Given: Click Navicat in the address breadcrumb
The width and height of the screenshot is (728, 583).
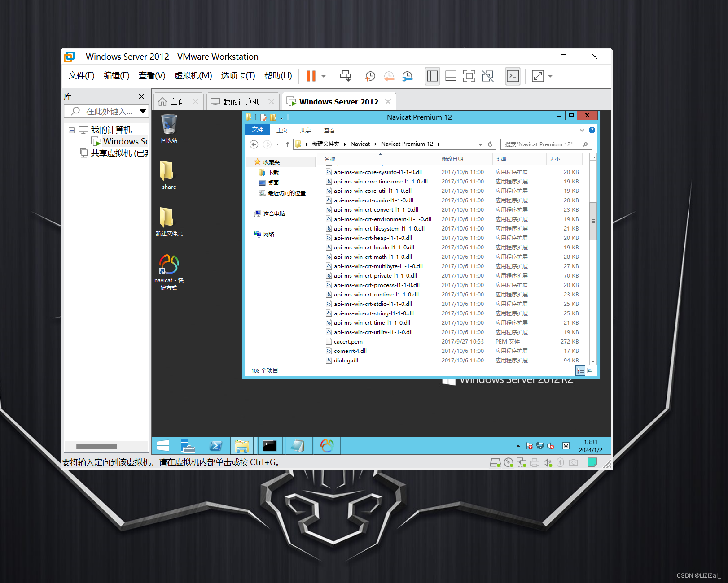Looking at the screenshot, I should click(x=360, y=144).
